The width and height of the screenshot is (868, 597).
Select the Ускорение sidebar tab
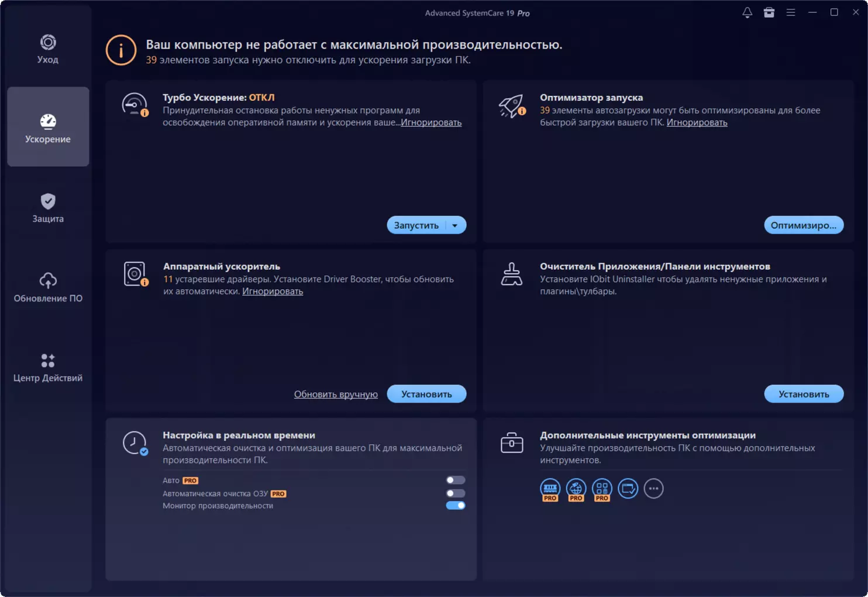[x=48, y=127]
